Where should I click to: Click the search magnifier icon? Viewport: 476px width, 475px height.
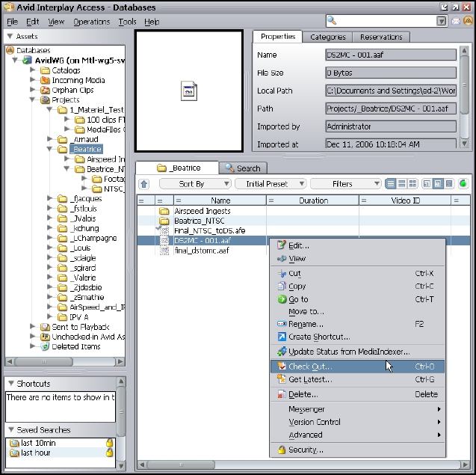click(x=332, y=21)
